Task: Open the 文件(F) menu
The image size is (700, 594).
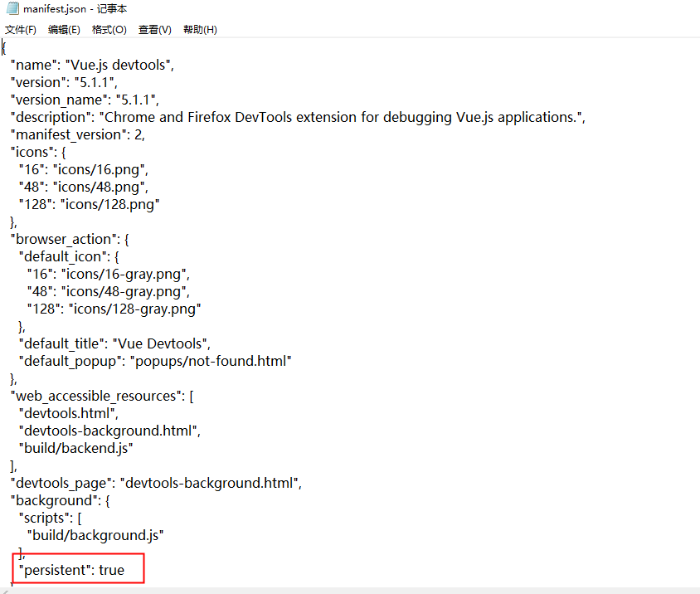Action: pos(21,30)
